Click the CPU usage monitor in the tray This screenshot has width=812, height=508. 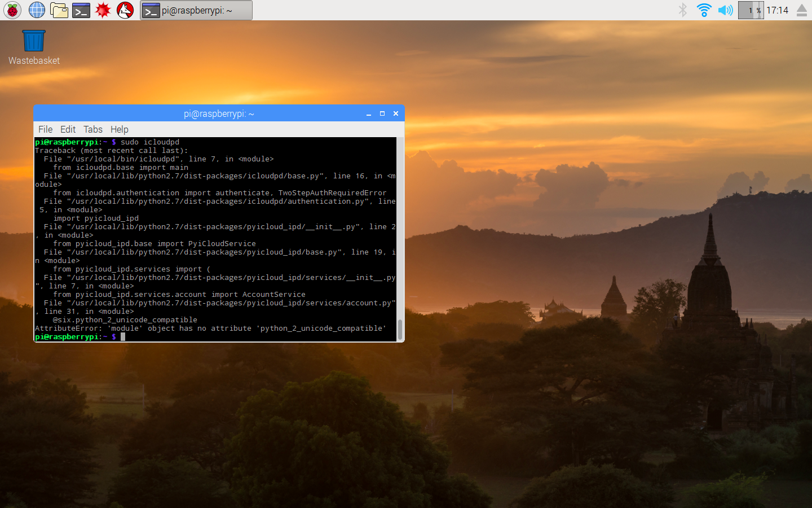(751, 10)
